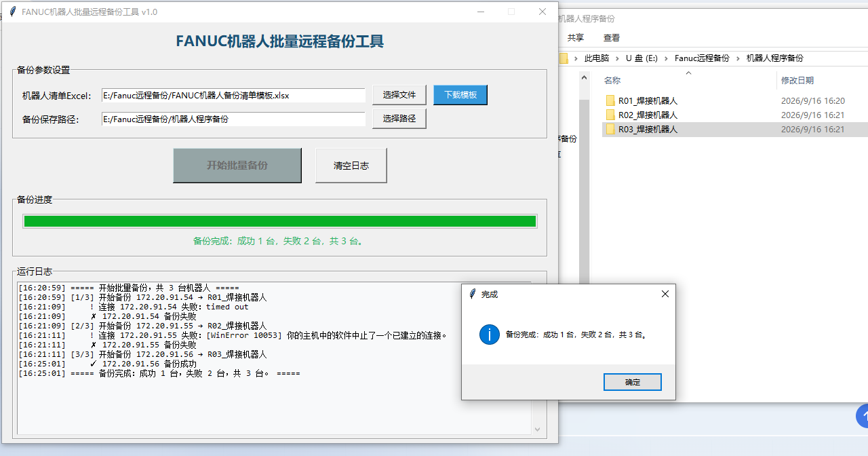
Task: Click folder icon in Explorer address bar
Action: [x=564, y=58]
